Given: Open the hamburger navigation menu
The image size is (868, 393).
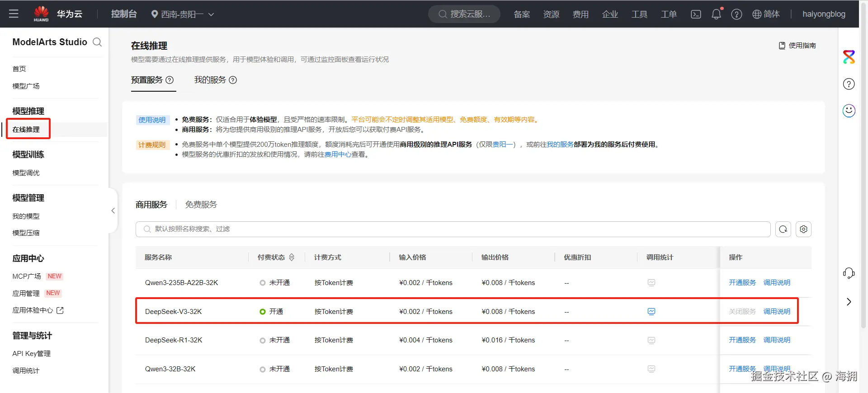Looking at the screenshot, I should 14,14.
